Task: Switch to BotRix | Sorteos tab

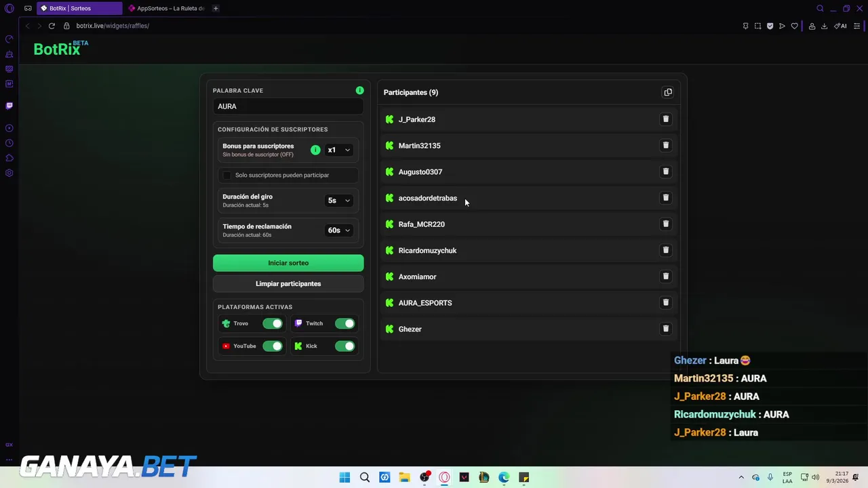Action: click(x=79, y=8)
